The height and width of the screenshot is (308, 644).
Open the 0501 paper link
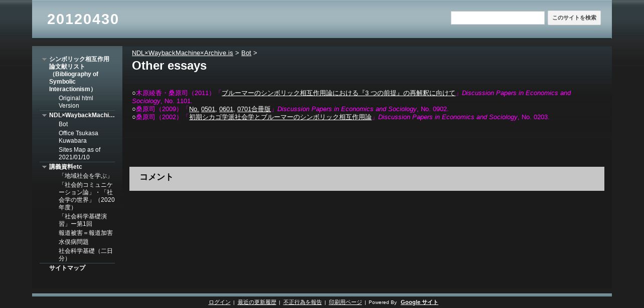click(x=208, y=109)
